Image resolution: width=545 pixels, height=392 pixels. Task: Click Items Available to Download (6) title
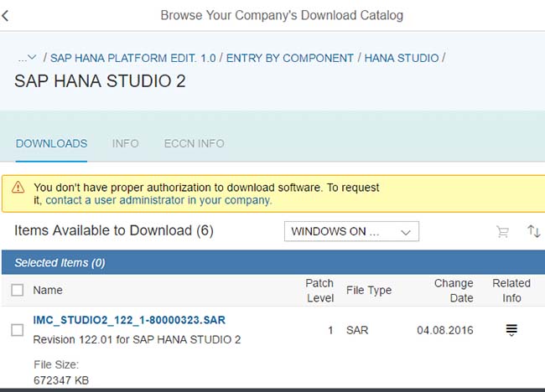tap(114, 230)
